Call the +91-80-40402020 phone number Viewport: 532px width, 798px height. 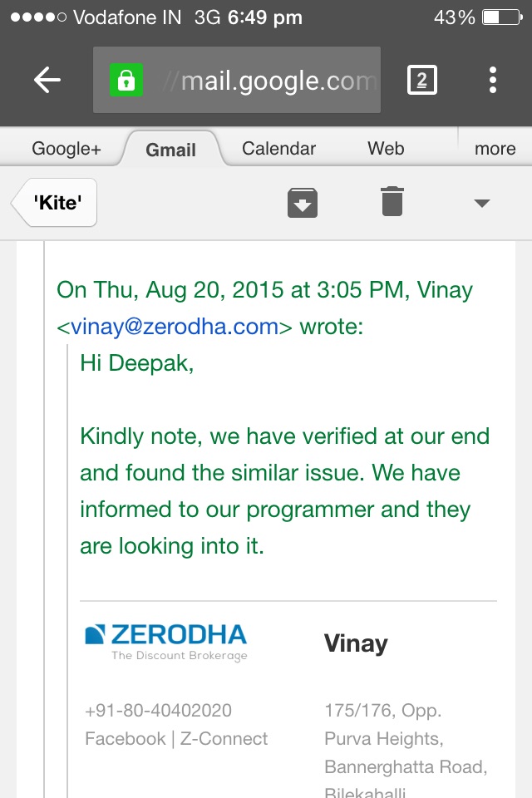158,710
